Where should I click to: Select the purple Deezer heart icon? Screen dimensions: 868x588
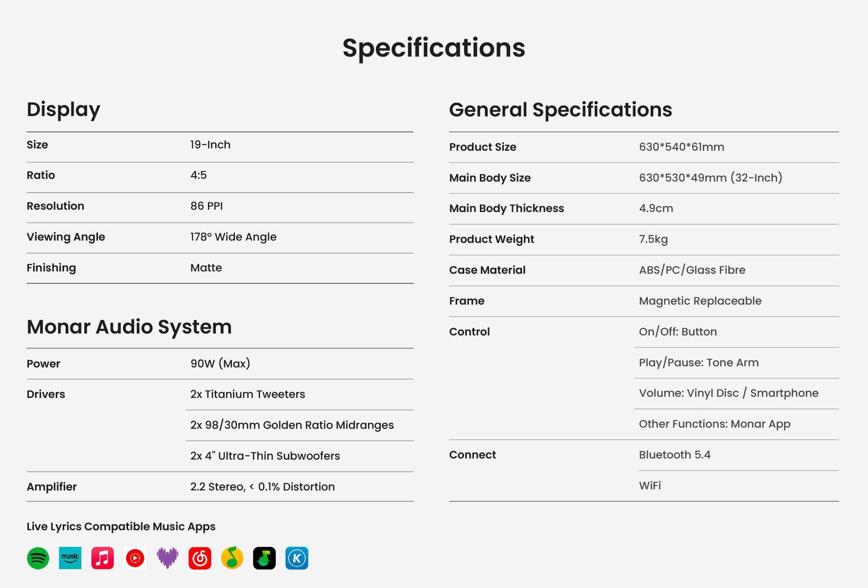(x=167, y=558)
